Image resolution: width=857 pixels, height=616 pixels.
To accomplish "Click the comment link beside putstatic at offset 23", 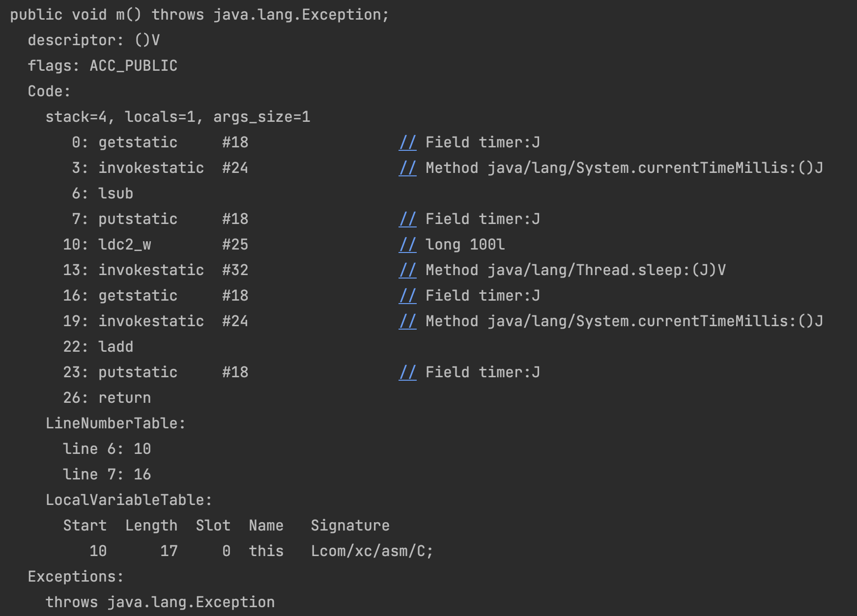I will tap(407, 372).
